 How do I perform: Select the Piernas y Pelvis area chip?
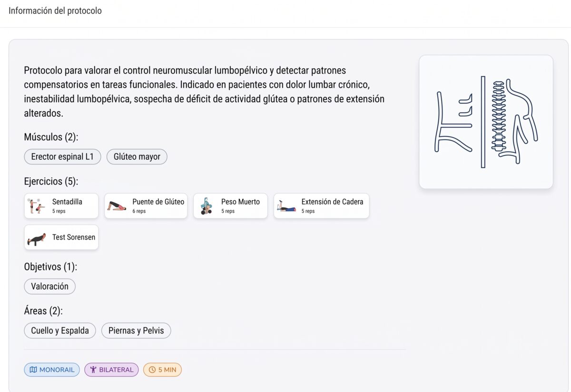pyautogui.click(x=136, y=331)
